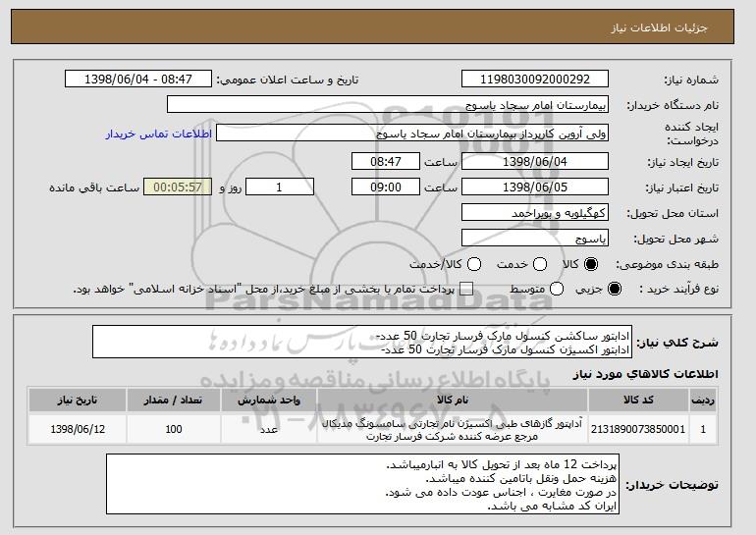Click the public announcement date-time field
The image size is (756, 535).
[138, 80]
